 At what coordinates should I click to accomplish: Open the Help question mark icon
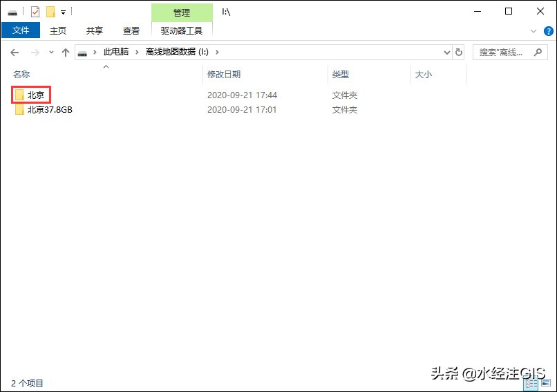coord(549,31)
